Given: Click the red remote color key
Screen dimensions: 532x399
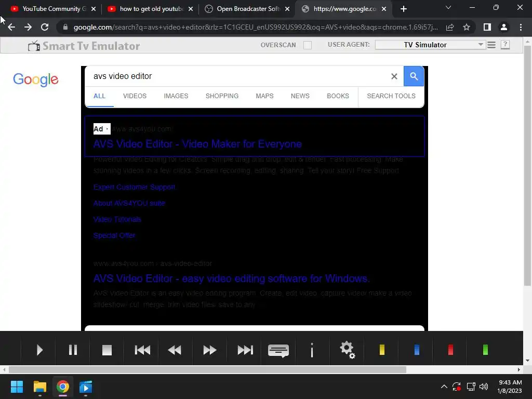Looking at the screenshot, I should 450,350.
